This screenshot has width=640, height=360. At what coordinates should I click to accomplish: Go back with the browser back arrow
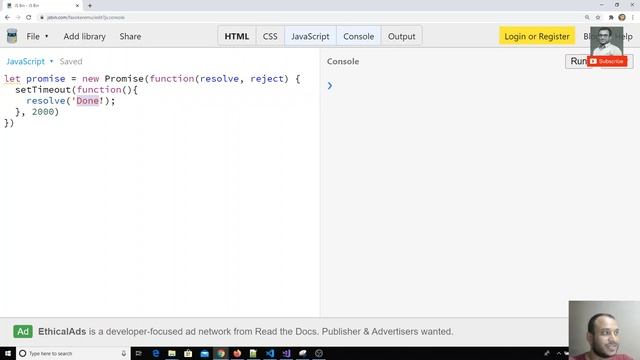(x=7, y=18)
